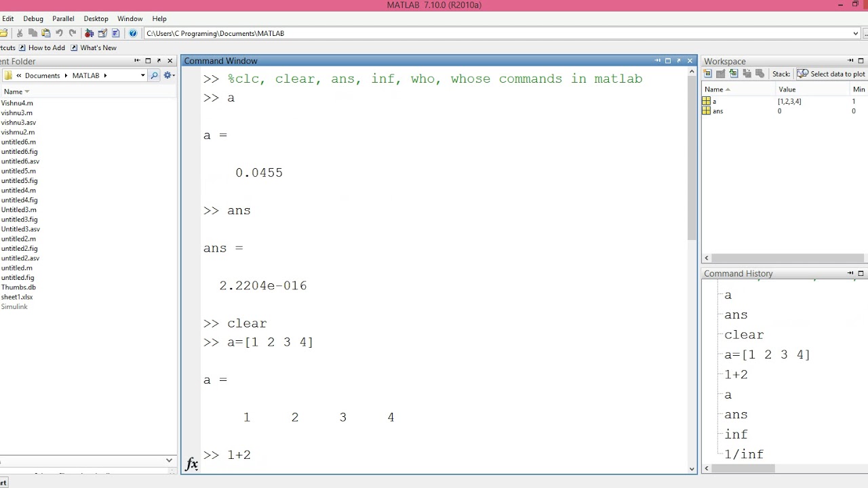Open the Edit menu
868x488 pixels.
pos(7,19)
